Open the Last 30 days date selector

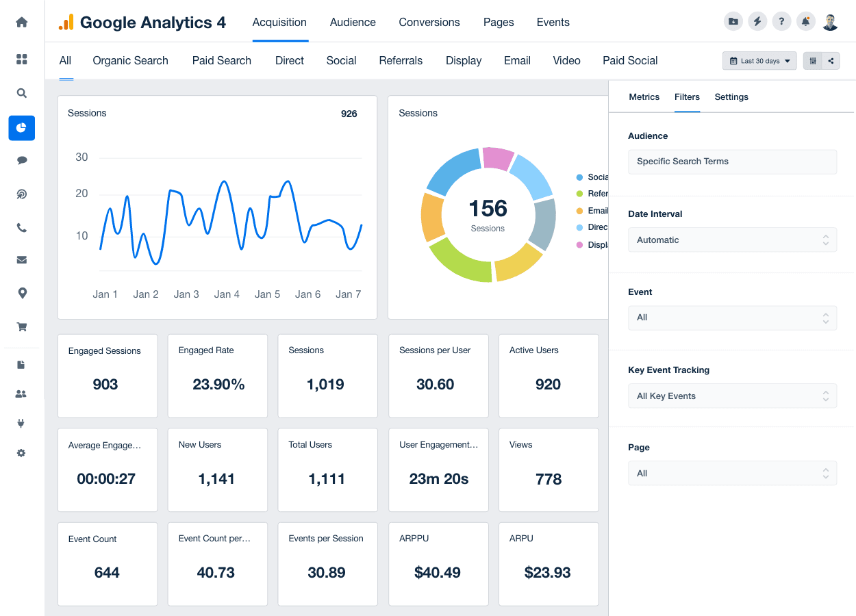pos(759,60)
